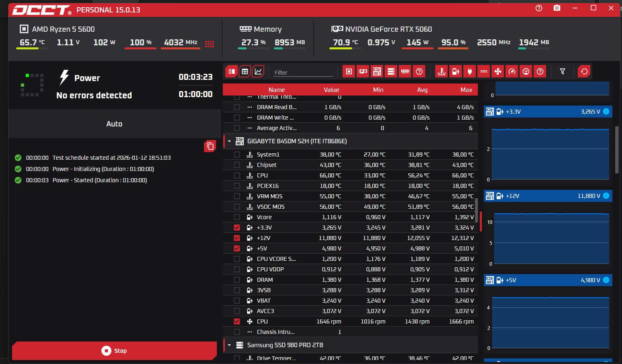Click the info icon on +12V graph
Screen dimensions: 622x364
pyautogui.click(x=606, y=196)
